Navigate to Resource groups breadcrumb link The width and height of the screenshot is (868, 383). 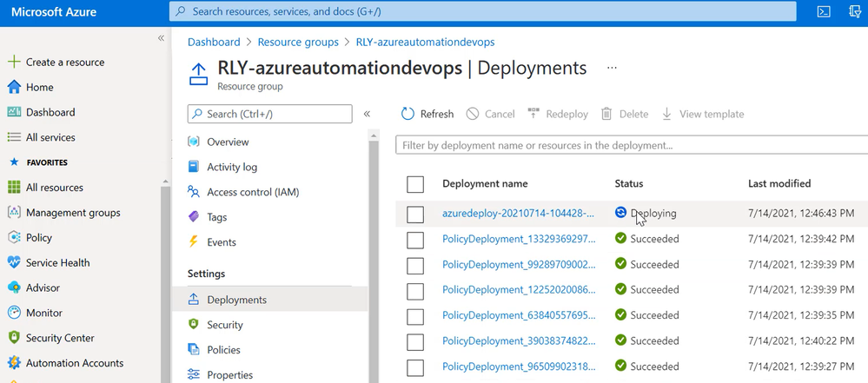298,42
